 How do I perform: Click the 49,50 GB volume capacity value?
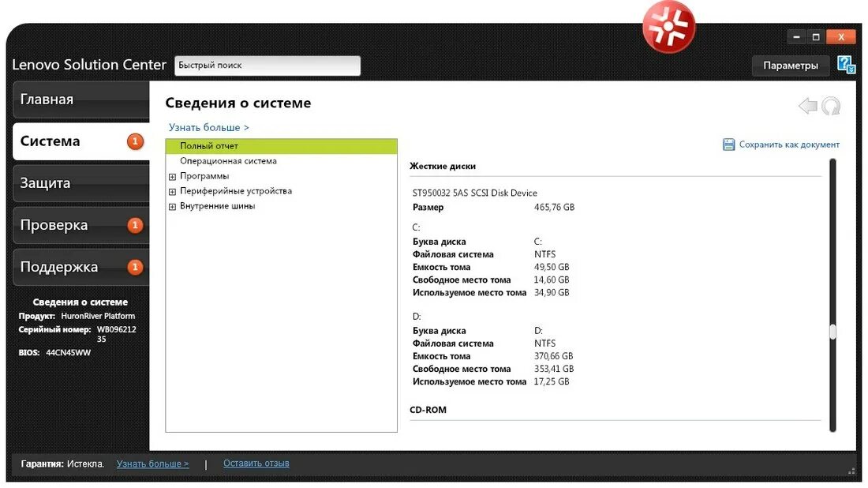pyautogui.click(x=552, y=267)
